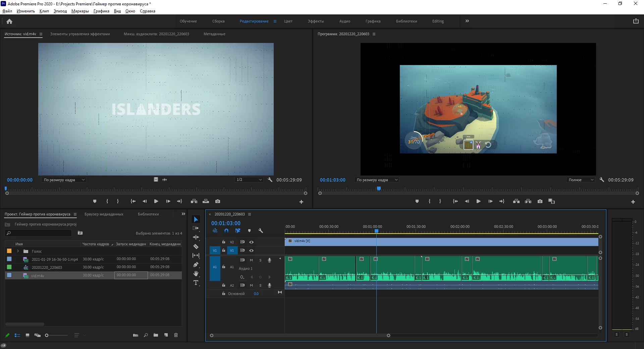Screen dimensions: 644x349
Task: Open timeline display settings wrench
Action: [x=261, y=231]
